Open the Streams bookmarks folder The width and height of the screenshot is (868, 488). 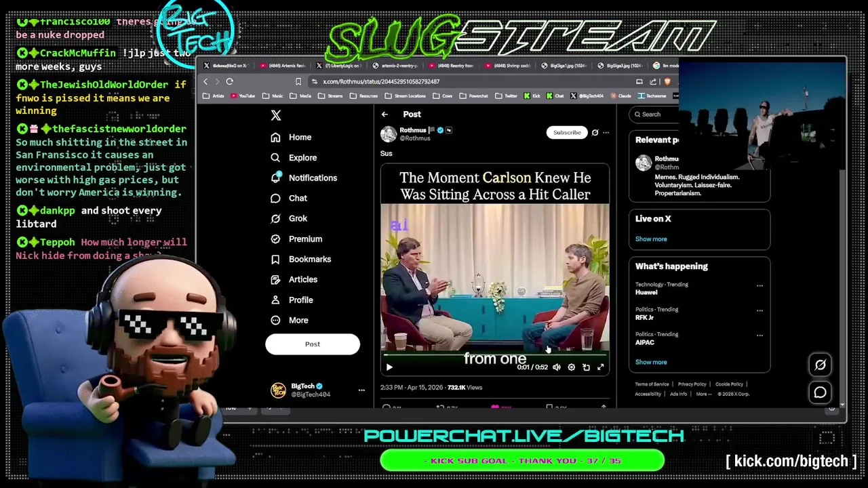[x=332, y=96]
